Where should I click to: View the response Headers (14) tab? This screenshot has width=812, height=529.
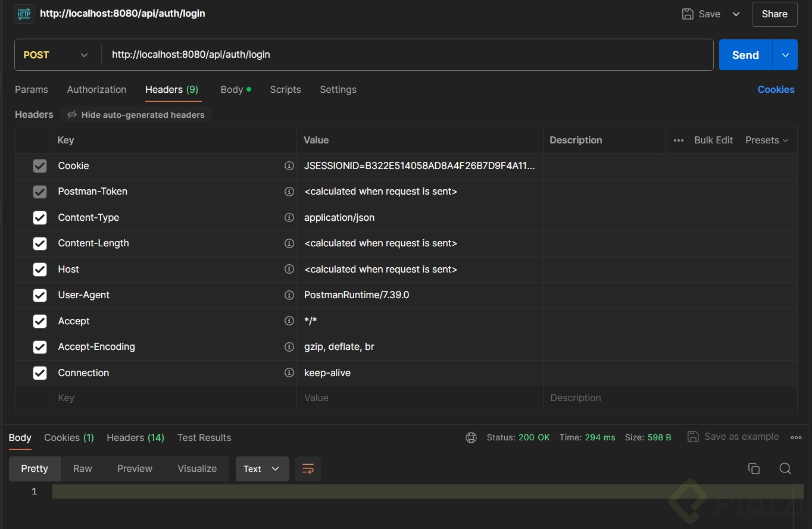(136, 438)
